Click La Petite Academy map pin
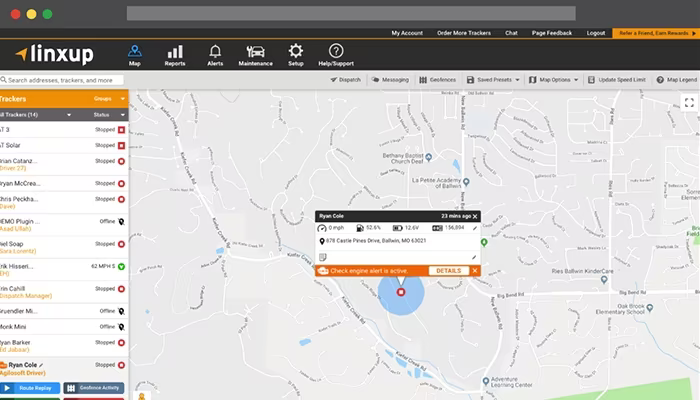 tap(466, 182)
